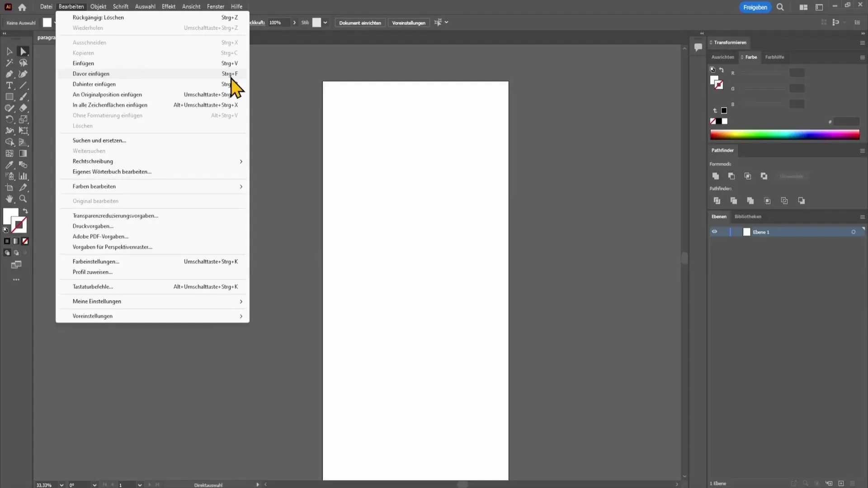Select the Line Segment tool
Screen dimensions: 868x488
pyautogui.click(x=23, y=85)
